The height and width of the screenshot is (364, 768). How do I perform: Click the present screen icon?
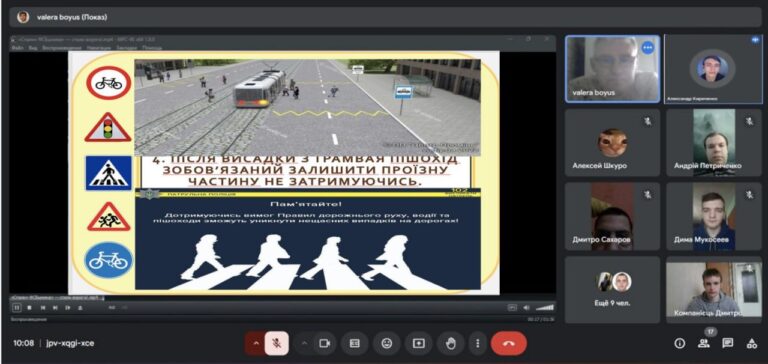(418, 343)
